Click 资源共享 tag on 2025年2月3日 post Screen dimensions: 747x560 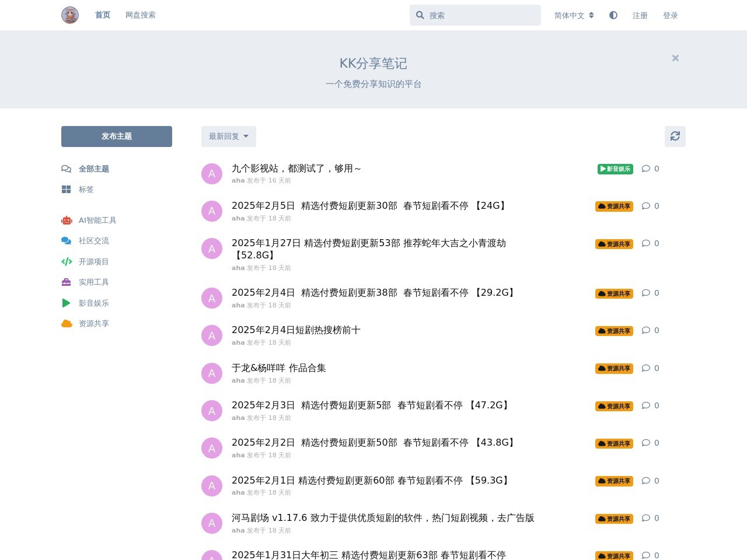pyautogui.click(x=614, y=406)
